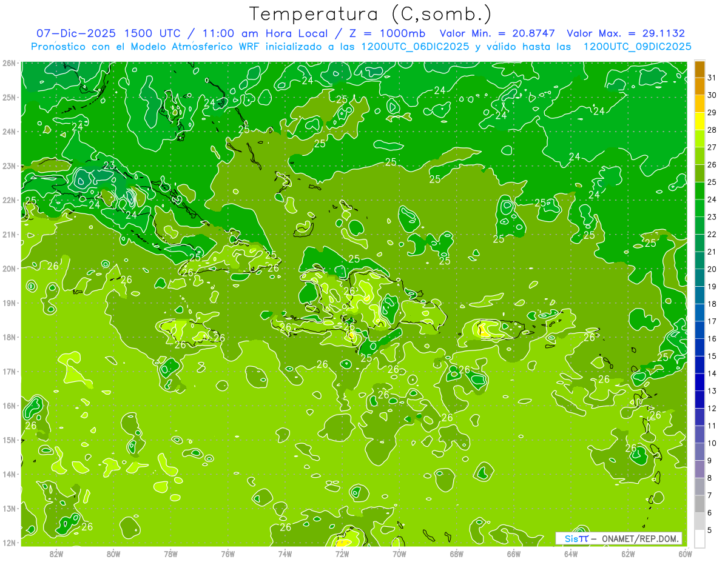Image resolution: width=728 pixels, height=562 pixels.
Task: Click the lime color bar segment between 27 and 28
Action: coord(699,139)
